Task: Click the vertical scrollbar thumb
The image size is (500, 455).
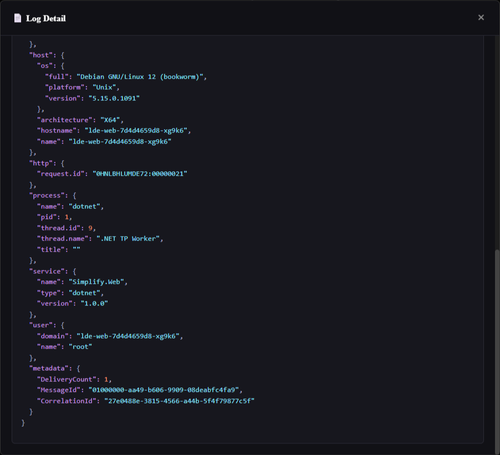Action: point(497,350)
